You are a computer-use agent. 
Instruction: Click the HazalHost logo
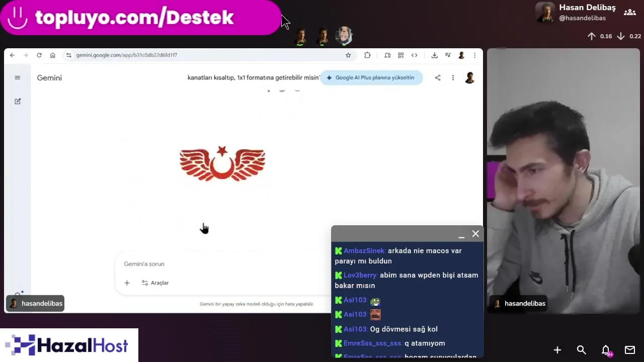(x=69, y=345)
